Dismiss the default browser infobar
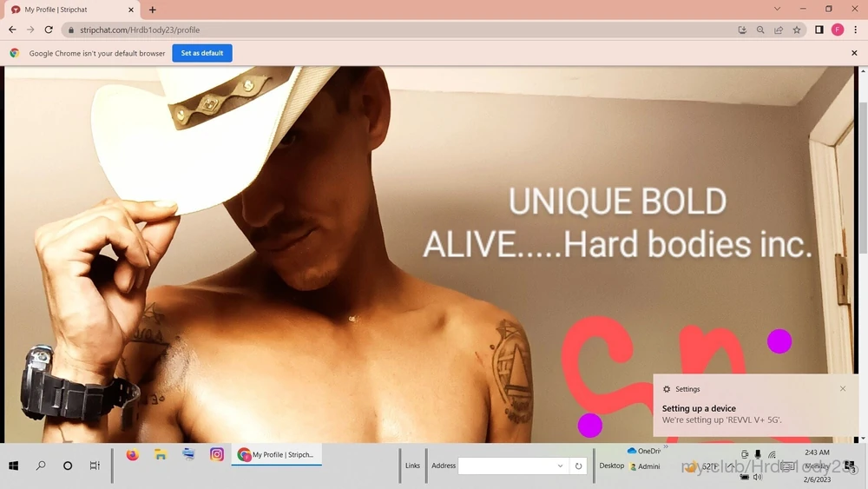The image size is (868, 489). point(854,53)
